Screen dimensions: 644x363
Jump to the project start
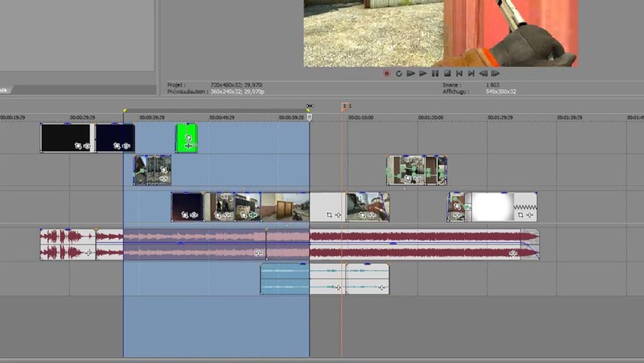pyautogui.click(x=459, y=74)
